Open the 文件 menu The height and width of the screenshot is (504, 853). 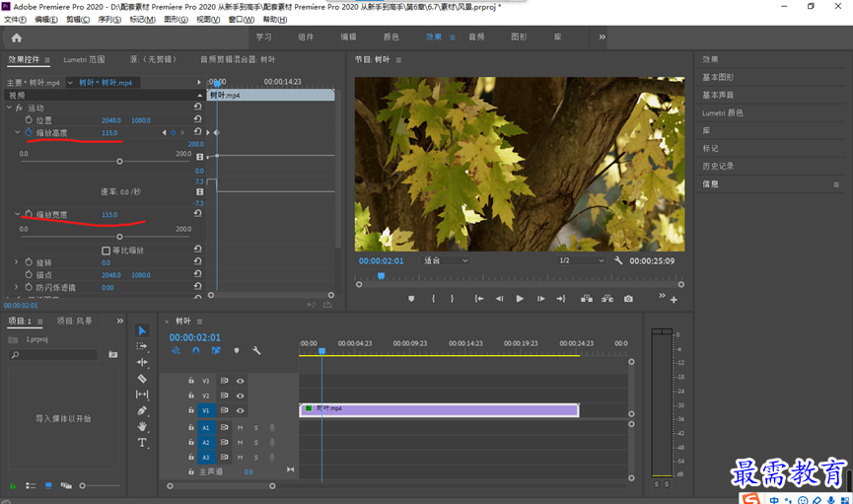coord(15,20)
